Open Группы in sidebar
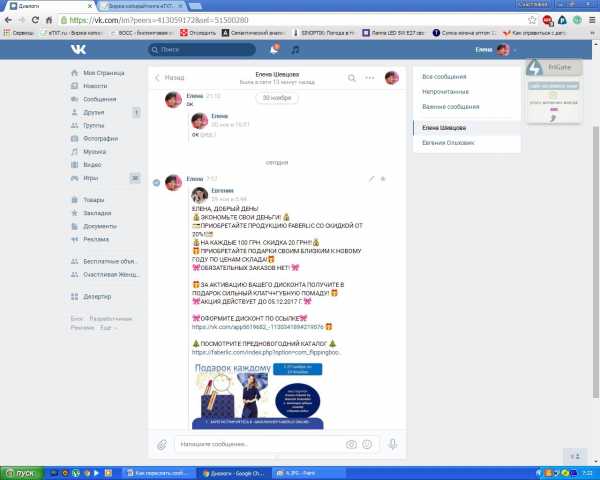The image size is (600, 480). (x=94, y=126)
